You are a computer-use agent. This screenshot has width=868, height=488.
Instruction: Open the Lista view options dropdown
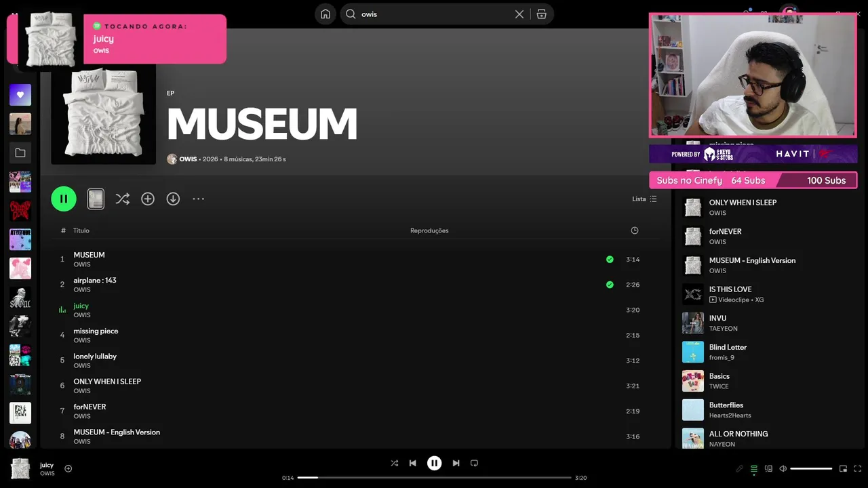pyautogui.click(x=644, y=199)
